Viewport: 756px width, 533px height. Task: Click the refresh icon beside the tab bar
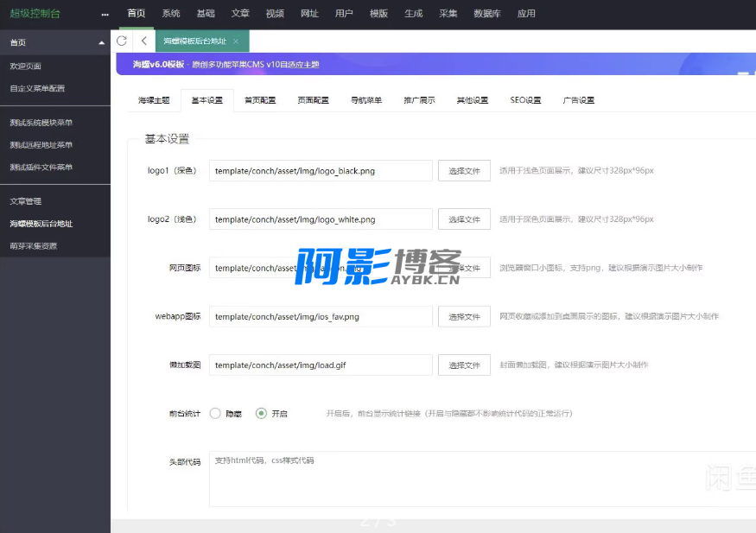(x=122, y=41)
